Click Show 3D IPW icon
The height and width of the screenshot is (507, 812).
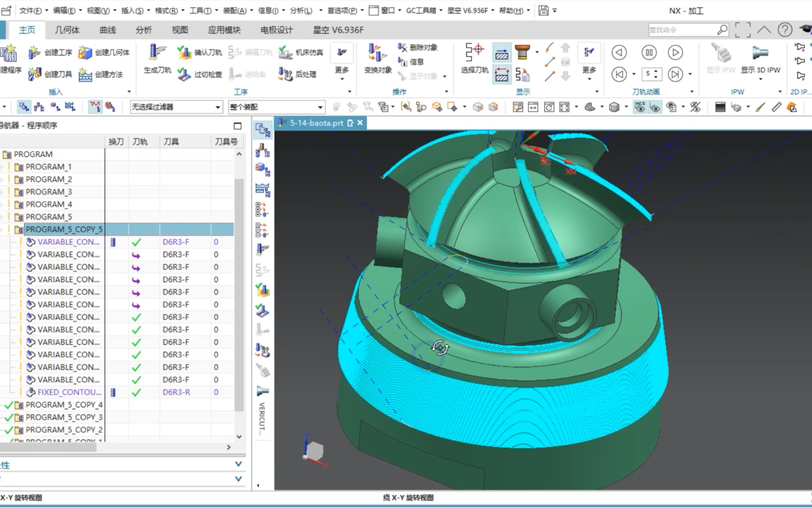[x=760, y=54]
